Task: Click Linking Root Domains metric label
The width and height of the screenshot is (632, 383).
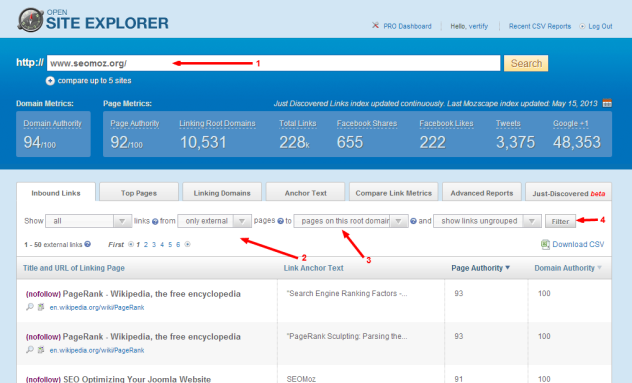Action: 217,123
